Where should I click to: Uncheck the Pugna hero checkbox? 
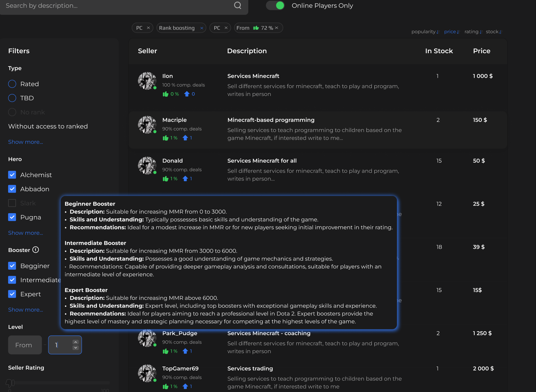coord(12,217)
